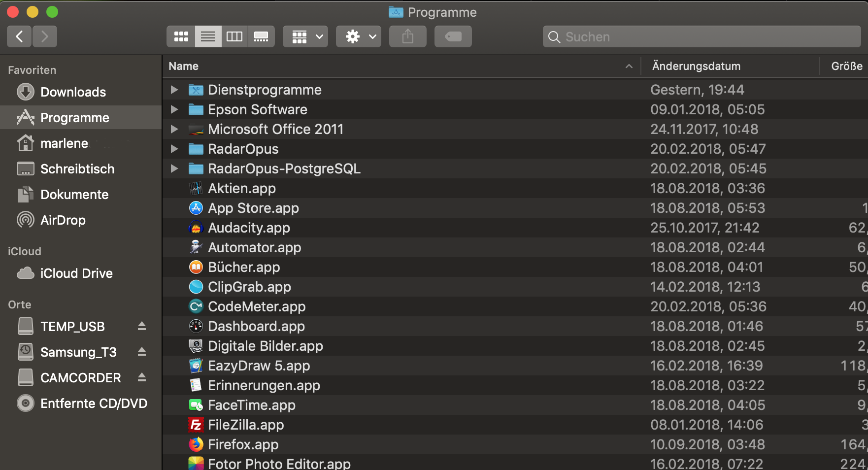This screenshot has width=868, height=470.
Task: Open iCloud Drive in the sidebar
Action: 81,273
